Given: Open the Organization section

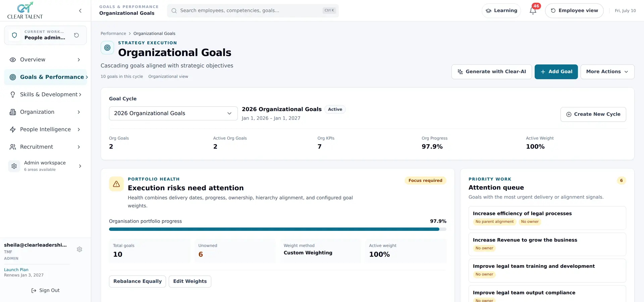Looking at the screenshot, I should point(45,112).
